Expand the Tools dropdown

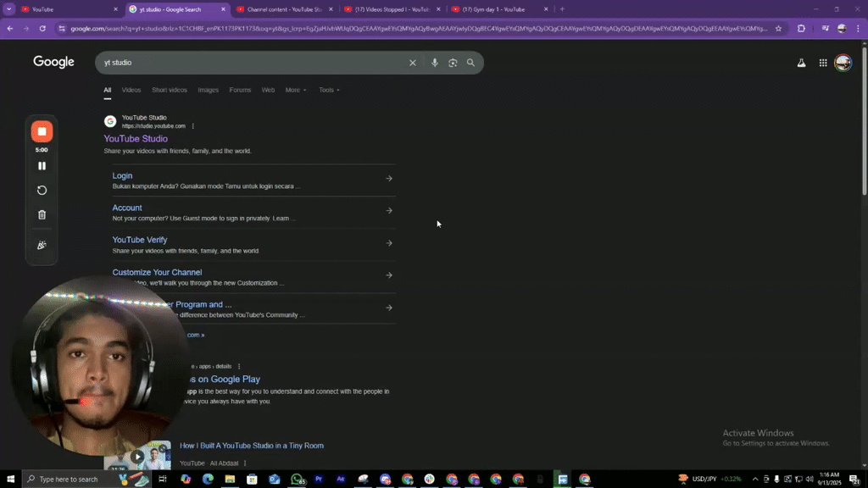329,90
